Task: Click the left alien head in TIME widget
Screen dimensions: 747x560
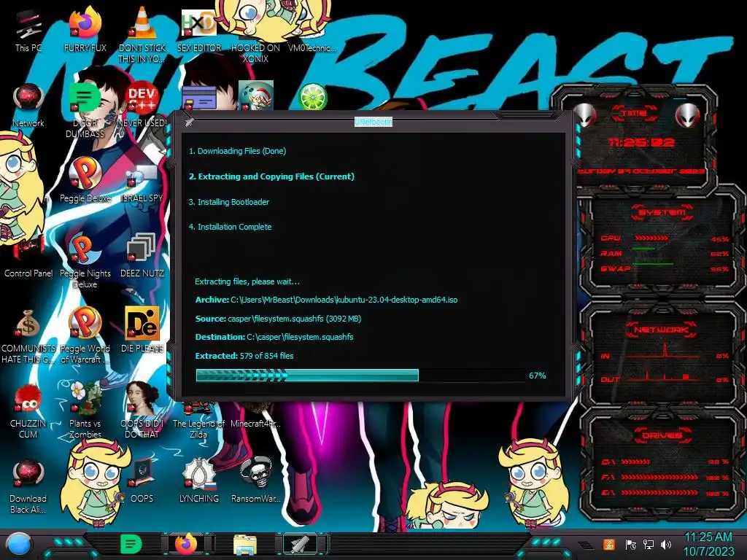Action: click(586, 114)
